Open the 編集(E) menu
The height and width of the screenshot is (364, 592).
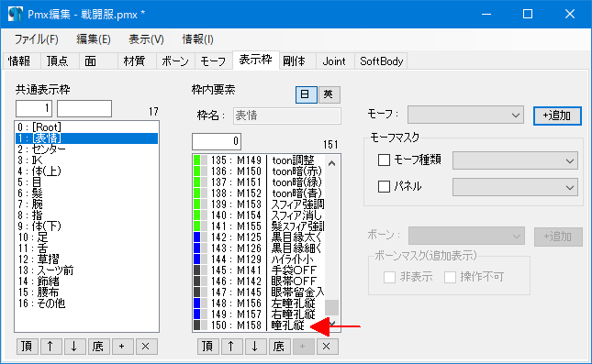click(x=94, y=39)
